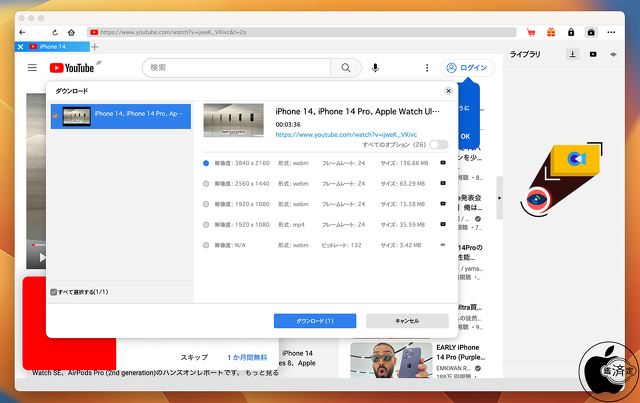Click the キャンセル button
Screen dimensions: 640x403
(407, 321)
